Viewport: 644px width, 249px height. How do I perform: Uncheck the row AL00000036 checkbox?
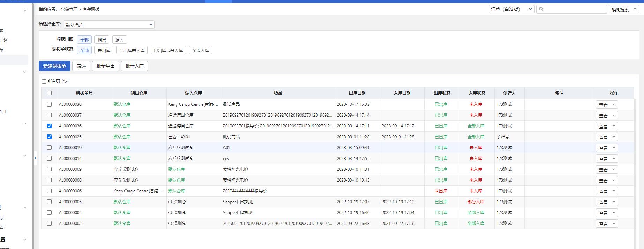[x=49, y=126]
